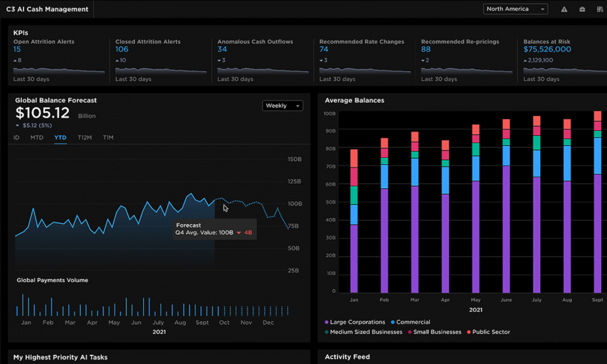Viewport: 607px width, 364px height.
Task: Select the MTD tab
Action: (37, 137)
